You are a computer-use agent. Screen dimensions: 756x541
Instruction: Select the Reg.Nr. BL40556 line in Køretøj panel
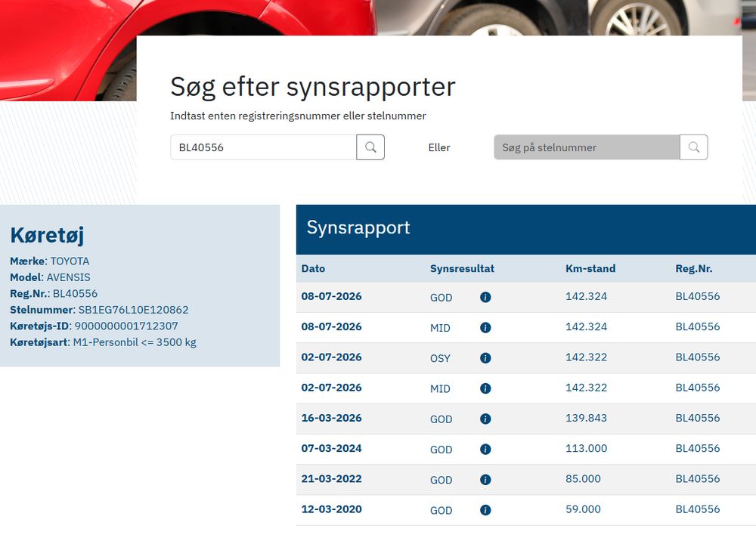tap(54, 294)
